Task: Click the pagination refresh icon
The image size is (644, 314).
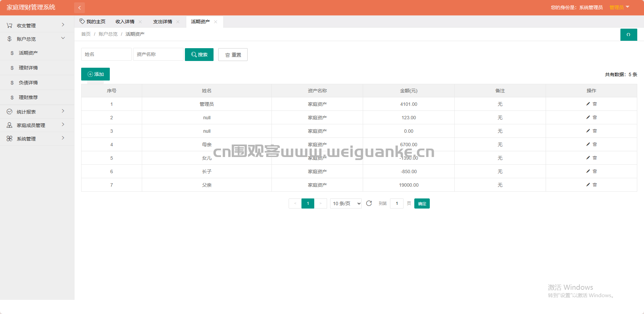Action: pos(369,203)
